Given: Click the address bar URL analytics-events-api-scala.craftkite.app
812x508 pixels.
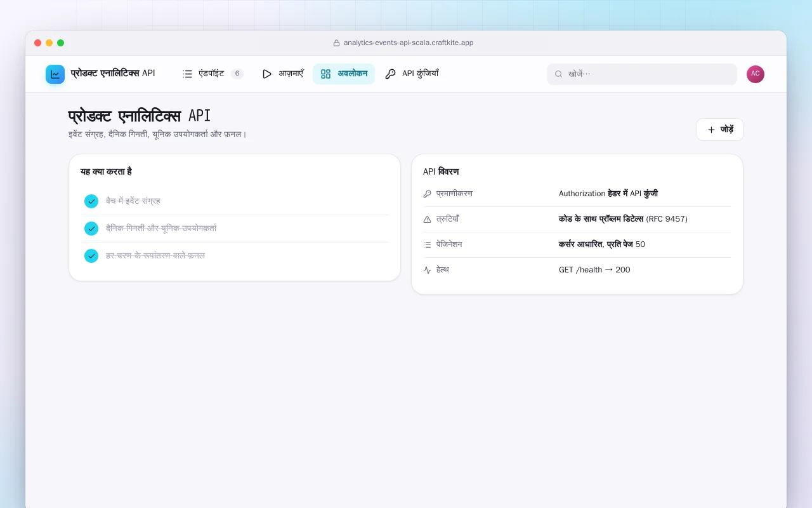Looking at the screenshot, I should coord(409,43).
